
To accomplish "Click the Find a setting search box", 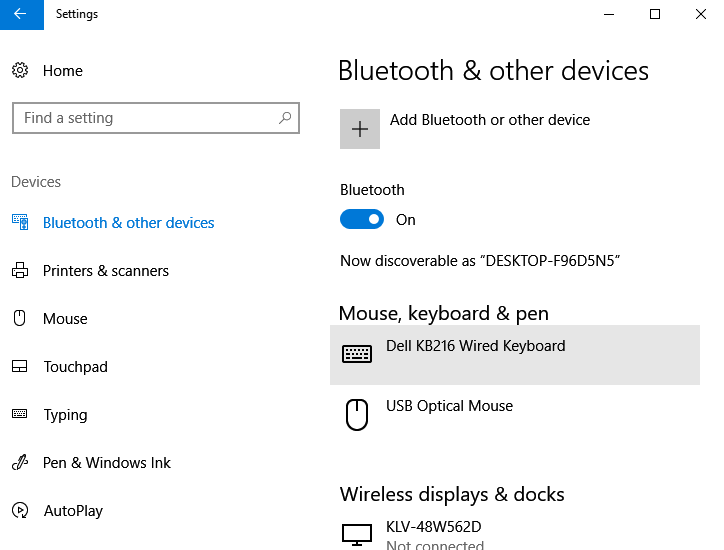I will [156, 118].
